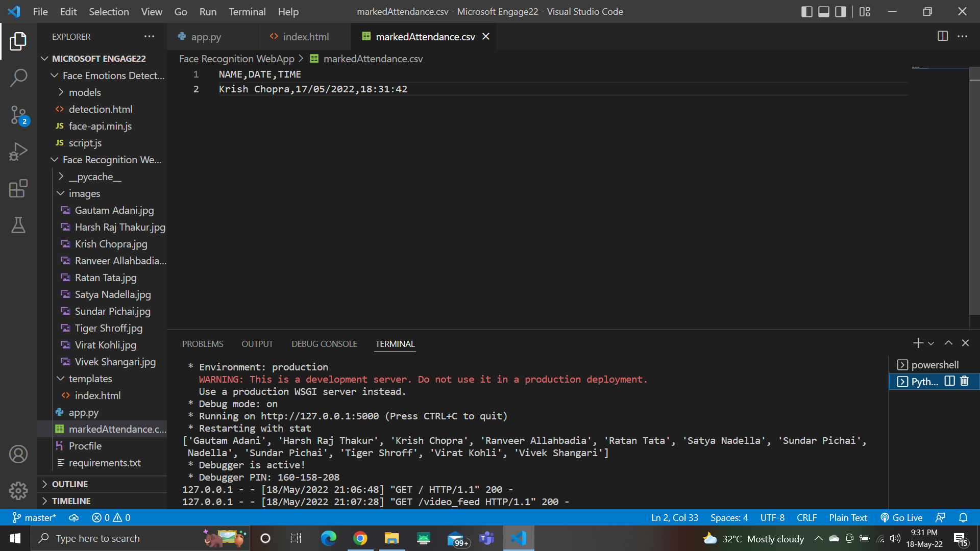980x551 pixels.
Task: Open errors and warnings count in status bar
Action: click(111, 517)
